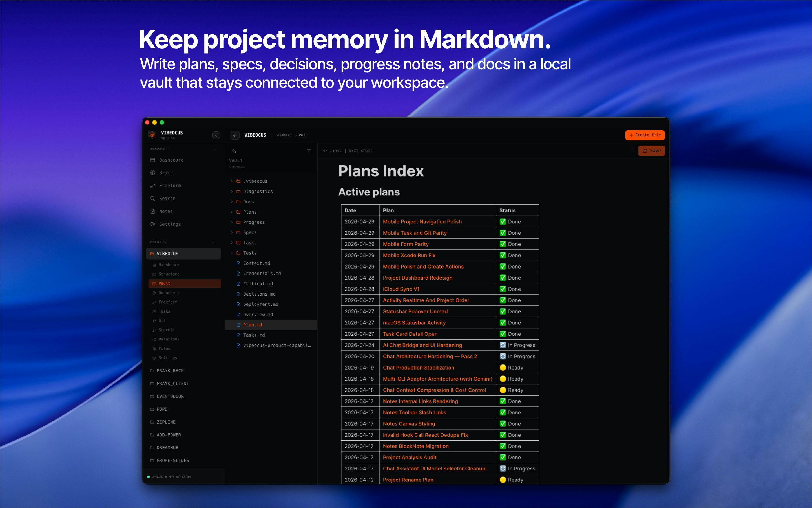
Task: Open ADD-POWER project
Action: (x=183, y=435)
